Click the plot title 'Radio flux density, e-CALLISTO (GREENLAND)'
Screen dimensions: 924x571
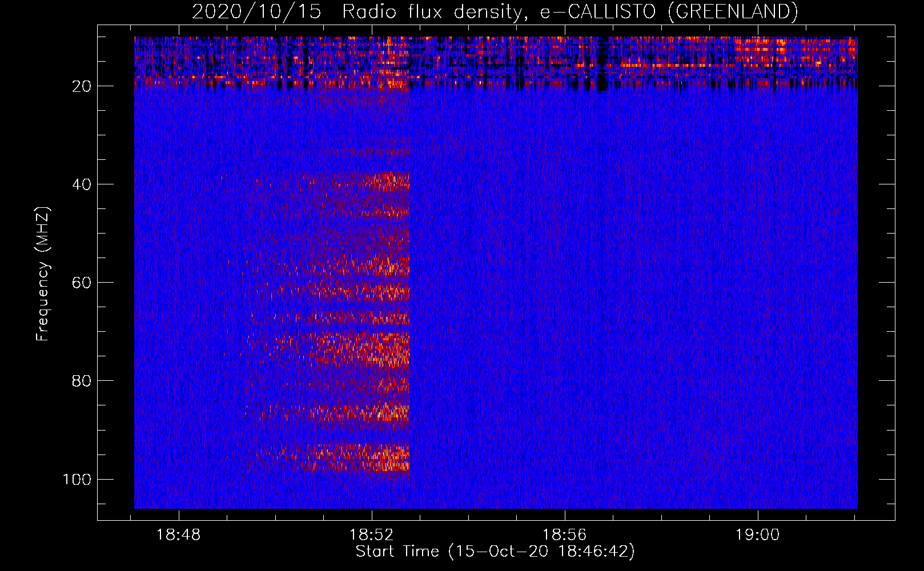[x=570, y=11]
